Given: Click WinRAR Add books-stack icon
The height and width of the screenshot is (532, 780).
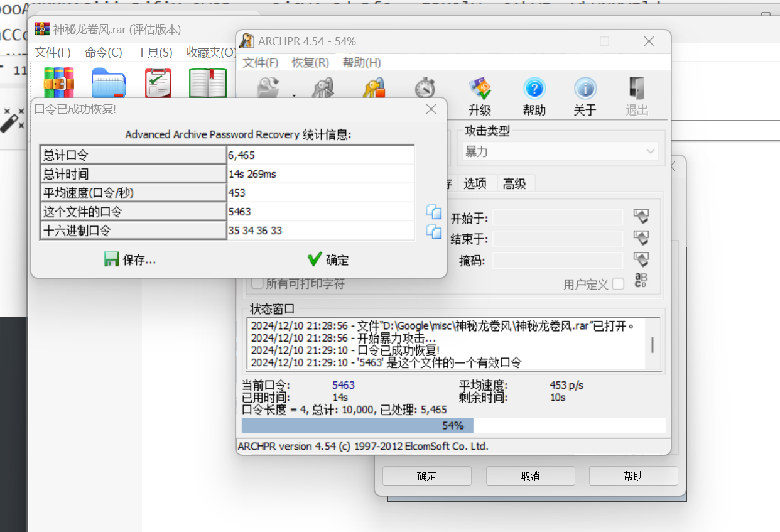Looking at the screenshot, I should pos(59,83).
